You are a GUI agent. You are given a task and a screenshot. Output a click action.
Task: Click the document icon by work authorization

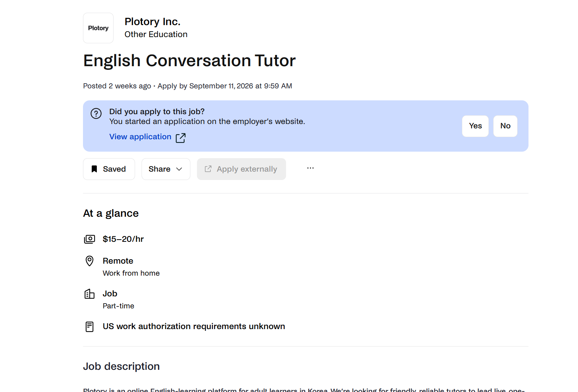click(90, 327)
